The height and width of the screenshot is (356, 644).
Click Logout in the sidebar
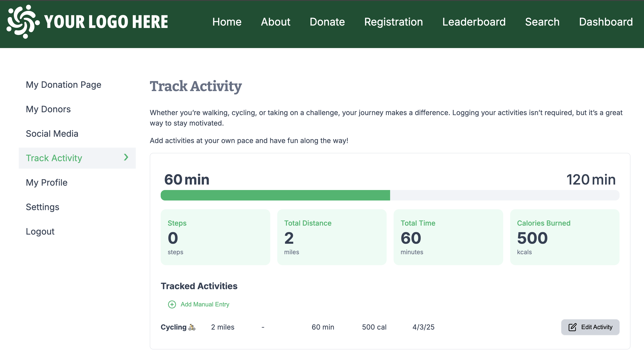pyautogui.click(x=40, y=232)
